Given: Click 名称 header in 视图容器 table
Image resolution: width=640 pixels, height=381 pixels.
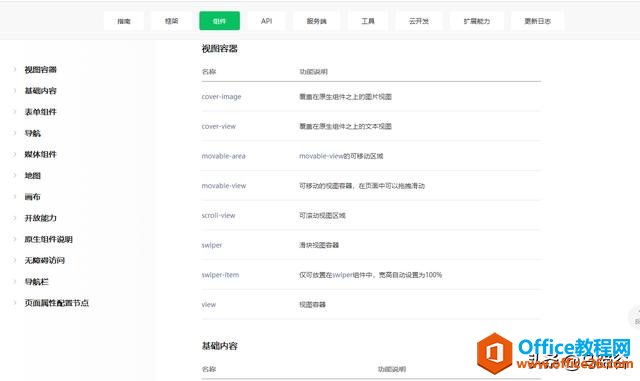Looking at the screenshot, I should click(x=209, y=71).
